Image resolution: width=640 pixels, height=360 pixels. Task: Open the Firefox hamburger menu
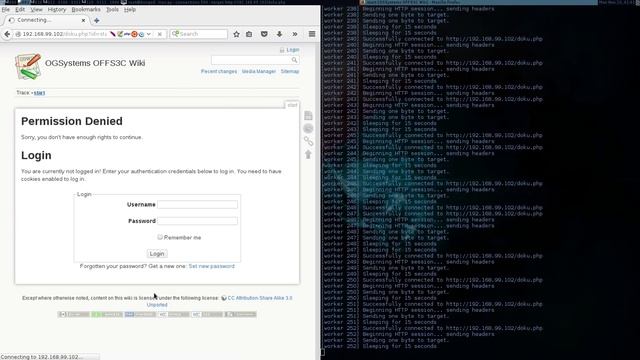312,34
